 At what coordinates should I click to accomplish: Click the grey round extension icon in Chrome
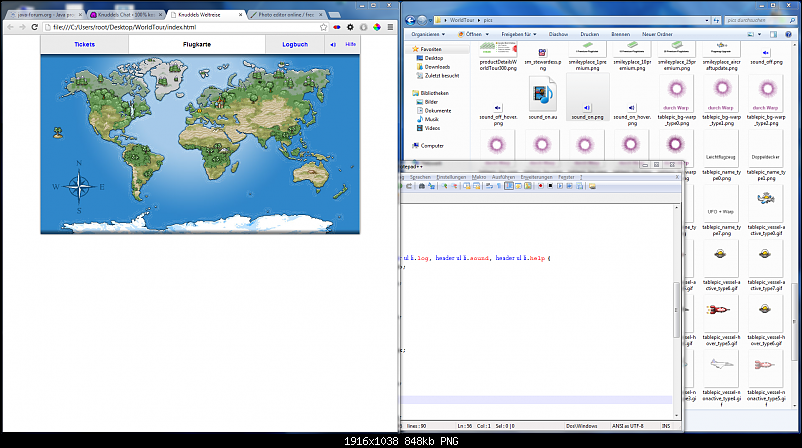click(364, 27)
